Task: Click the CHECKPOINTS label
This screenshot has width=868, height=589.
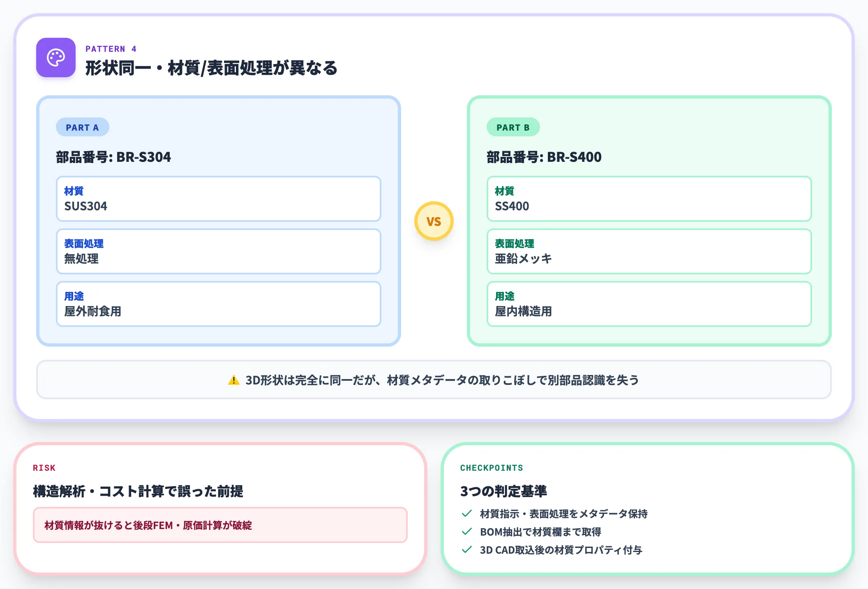Action: pos(492,468)
